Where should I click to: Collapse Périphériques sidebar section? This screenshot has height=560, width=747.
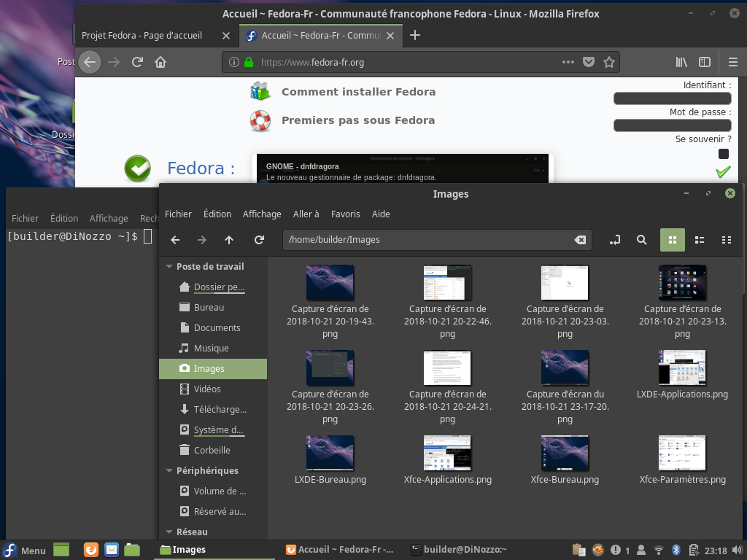tap(169, 470)
